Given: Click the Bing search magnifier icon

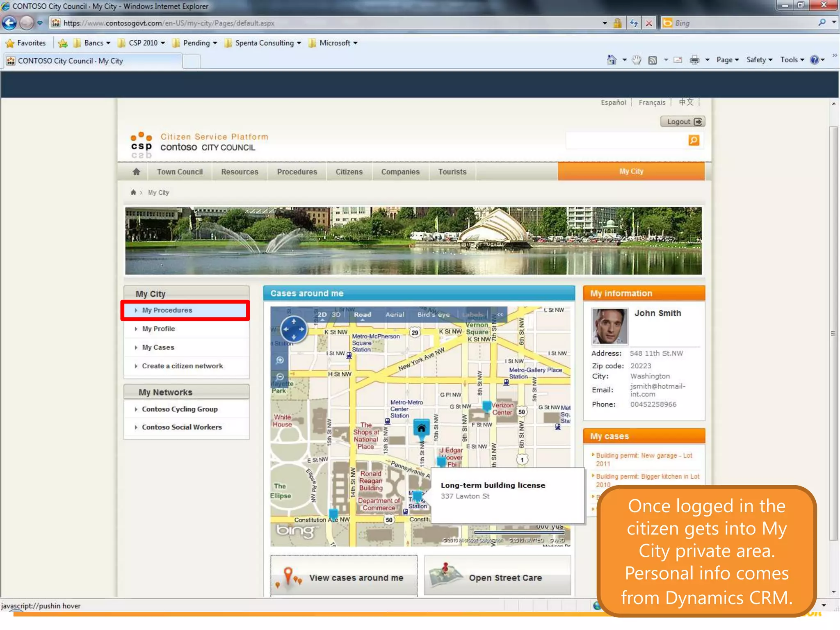Looking at the screenshot, I should [822, 23].
